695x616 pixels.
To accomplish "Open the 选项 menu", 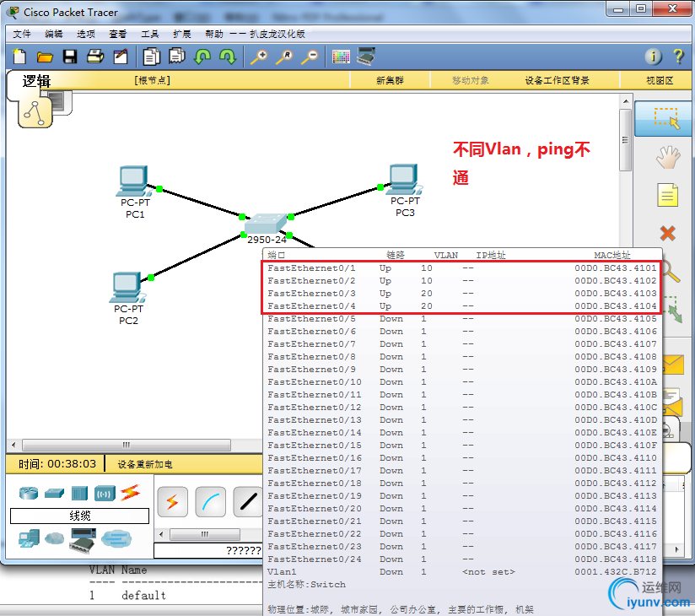I will 85,34.
